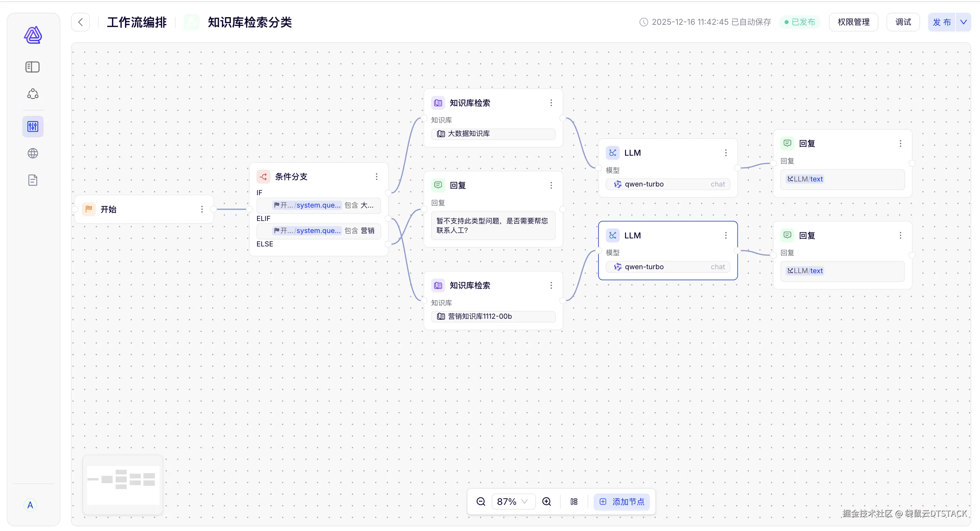Click the 调试 debug button
This screenshot has width=980, height=531.
903,22
